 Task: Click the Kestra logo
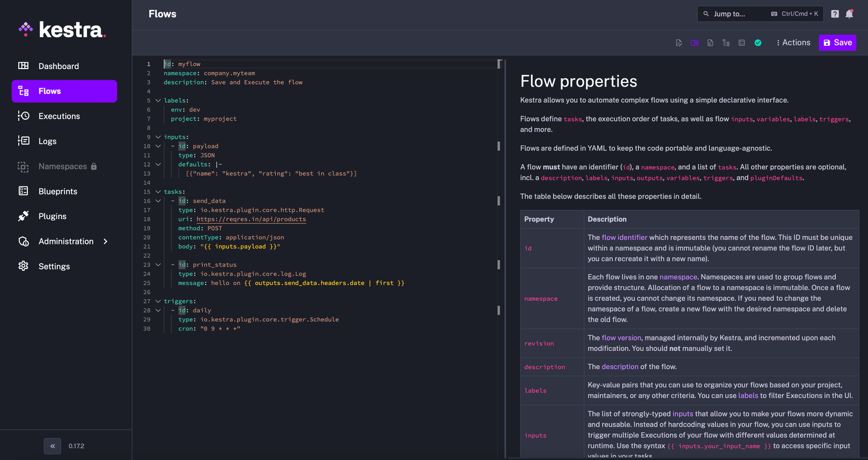(x=62, y=29)
